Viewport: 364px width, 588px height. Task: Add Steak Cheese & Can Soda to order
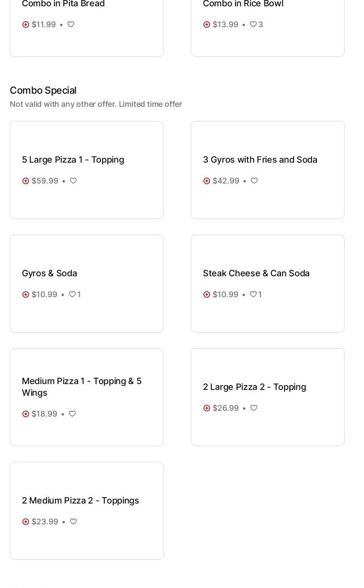point(207,294)
